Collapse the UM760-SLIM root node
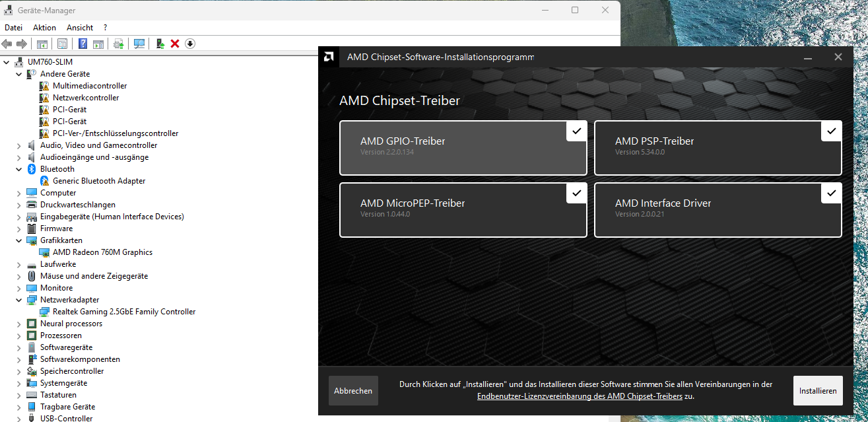This screenshot has height=422, width=868. coord(7,62)
